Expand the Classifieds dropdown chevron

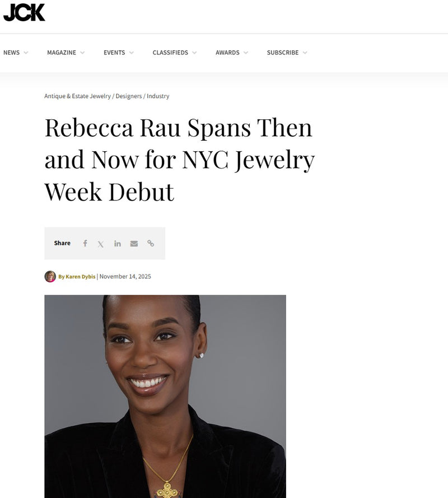click(x=194, y=53)
